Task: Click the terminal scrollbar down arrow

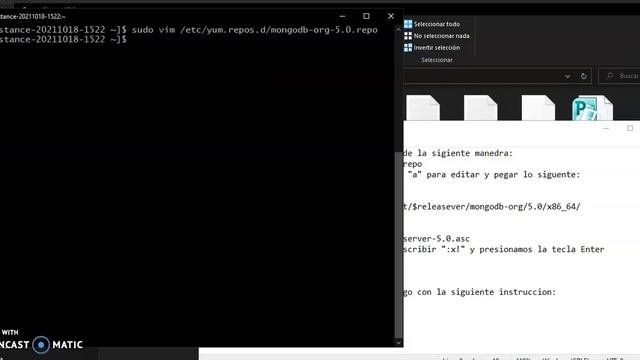Action: 399,342
